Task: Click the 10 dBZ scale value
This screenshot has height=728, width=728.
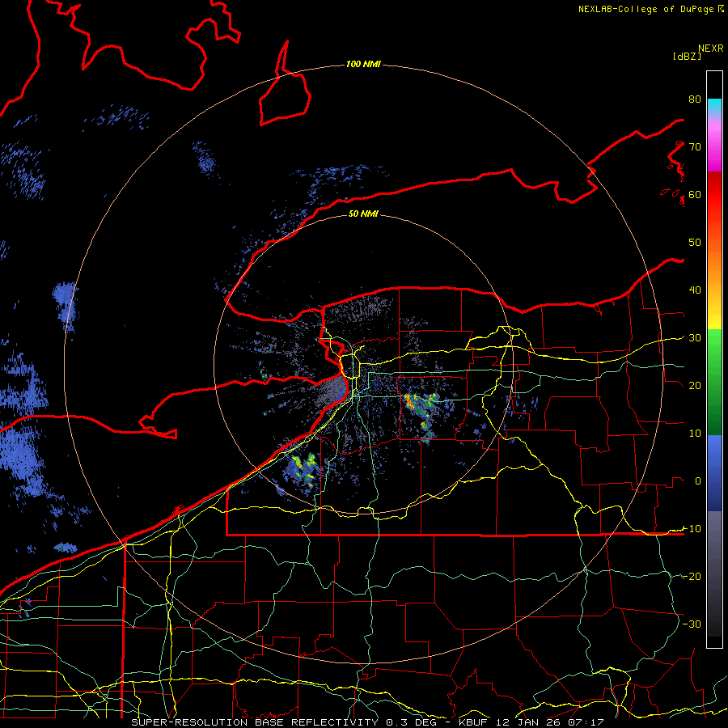Action: click(x=695, y=434)
